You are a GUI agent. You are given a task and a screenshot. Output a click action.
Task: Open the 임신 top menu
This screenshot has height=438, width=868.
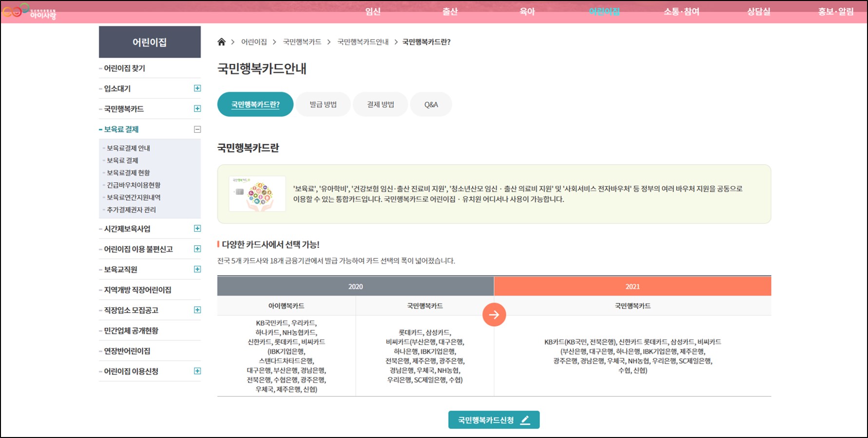(373, 12)
